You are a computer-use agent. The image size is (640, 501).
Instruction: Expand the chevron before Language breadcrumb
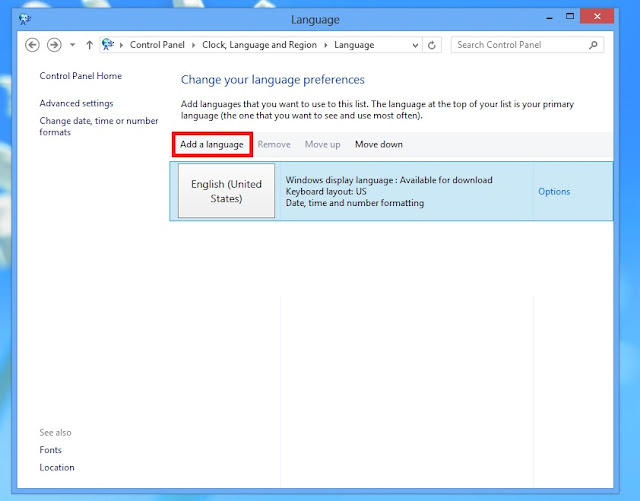[x=326, y=45]
